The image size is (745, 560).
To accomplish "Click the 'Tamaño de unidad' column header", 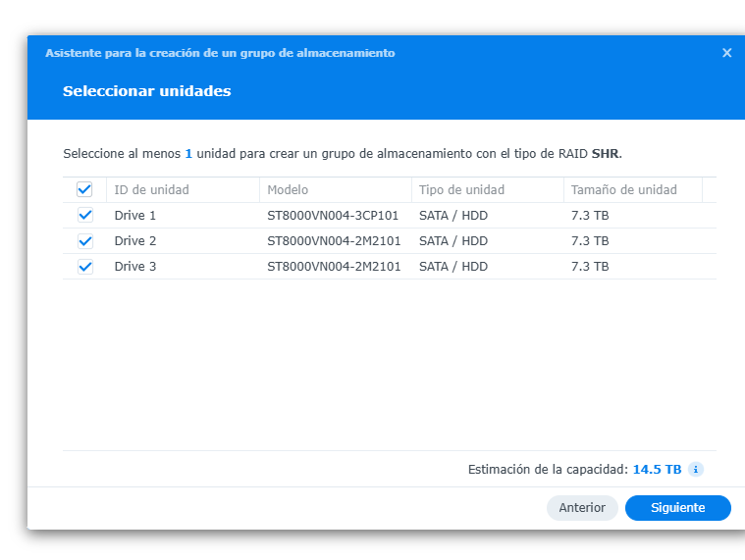I will click(x=623, y=189).
